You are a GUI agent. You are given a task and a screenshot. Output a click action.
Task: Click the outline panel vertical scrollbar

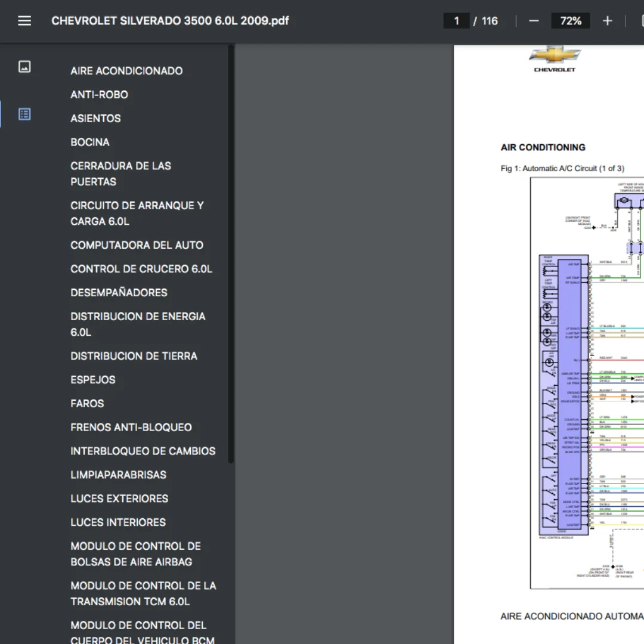[x=231, y=254]
